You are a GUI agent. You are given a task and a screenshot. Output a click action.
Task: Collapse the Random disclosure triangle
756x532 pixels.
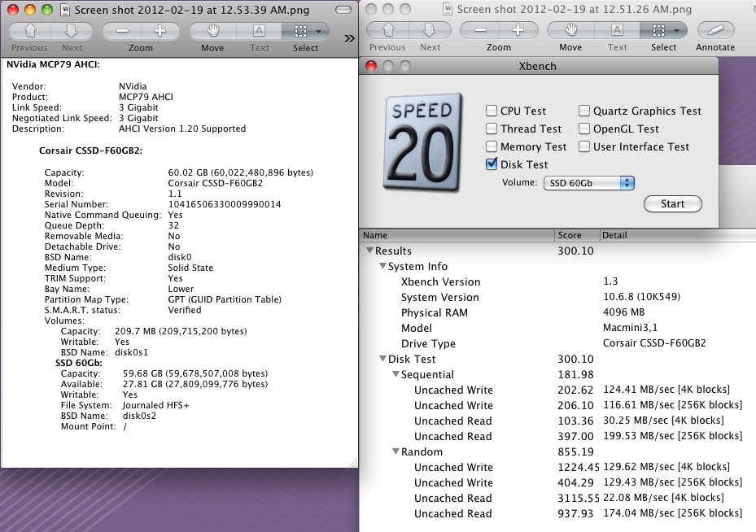395,451
